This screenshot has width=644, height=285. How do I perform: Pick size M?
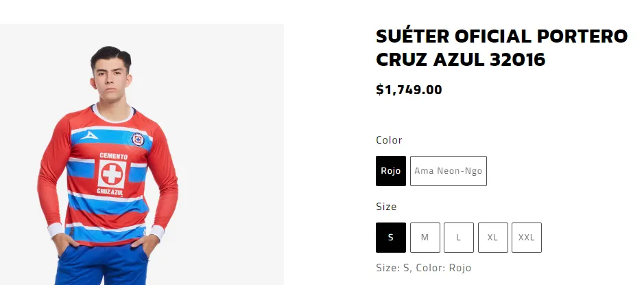tap(425, 238)
